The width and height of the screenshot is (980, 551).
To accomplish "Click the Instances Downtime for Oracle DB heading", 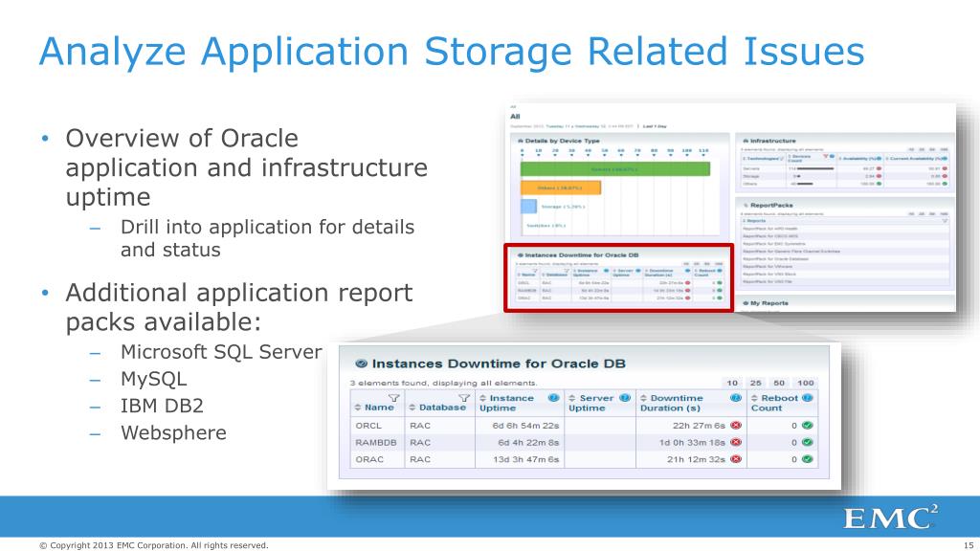I will (x=499, y=364).
